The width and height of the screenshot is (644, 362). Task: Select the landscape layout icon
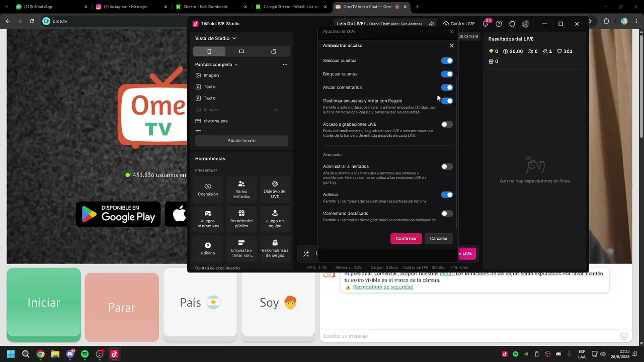pyautogui.click(x=242, y=51)
